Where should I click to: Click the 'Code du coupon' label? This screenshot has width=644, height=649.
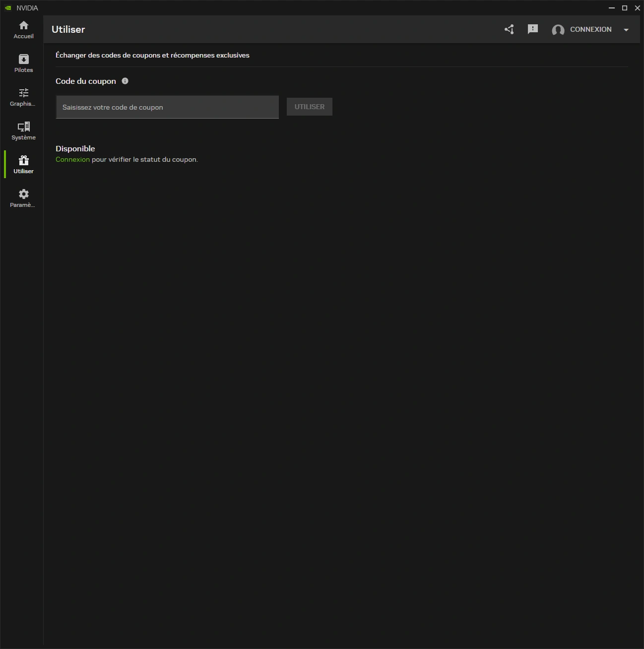[86, 81]
